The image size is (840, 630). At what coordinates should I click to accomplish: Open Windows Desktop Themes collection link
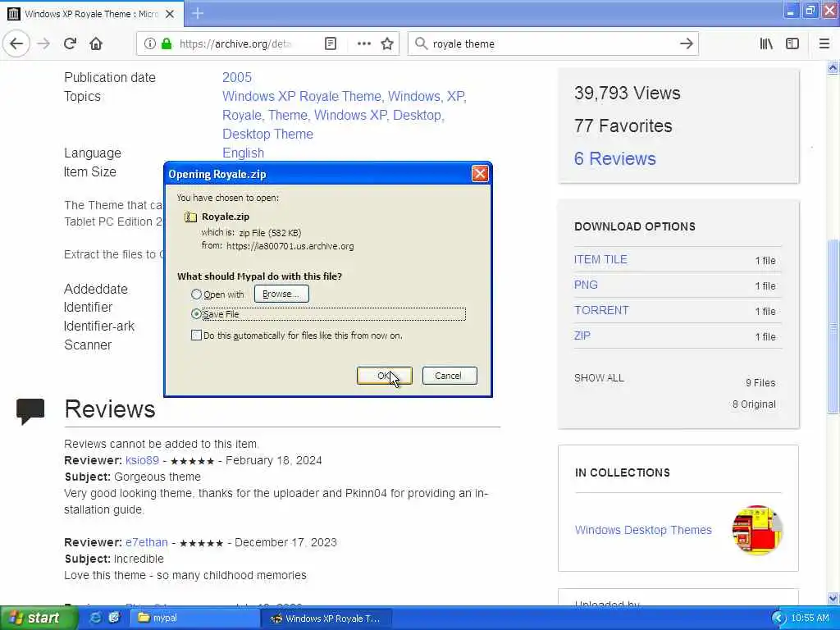(x=643, y=530)
